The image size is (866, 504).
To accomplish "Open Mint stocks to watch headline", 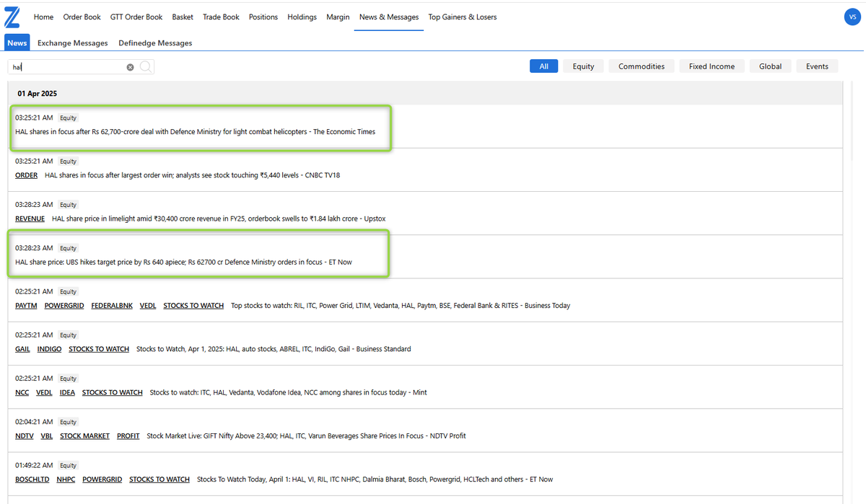I will click(289, 392).
